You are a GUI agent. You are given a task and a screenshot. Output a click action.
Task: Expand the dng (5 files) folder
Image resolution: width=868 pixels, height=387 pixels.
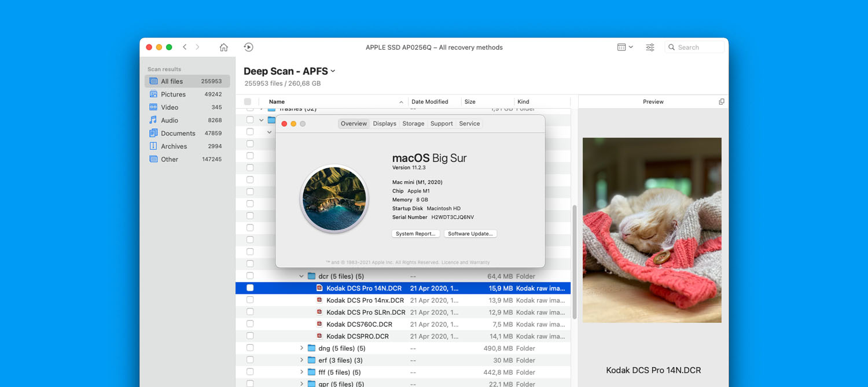[301, 348]
